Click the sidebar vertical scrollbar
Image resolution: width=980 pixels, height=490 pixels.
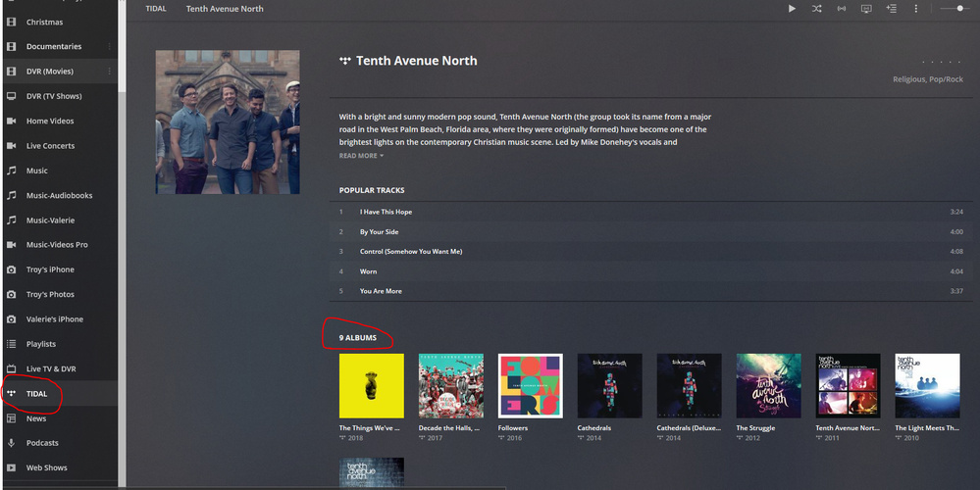coord(122,47)
